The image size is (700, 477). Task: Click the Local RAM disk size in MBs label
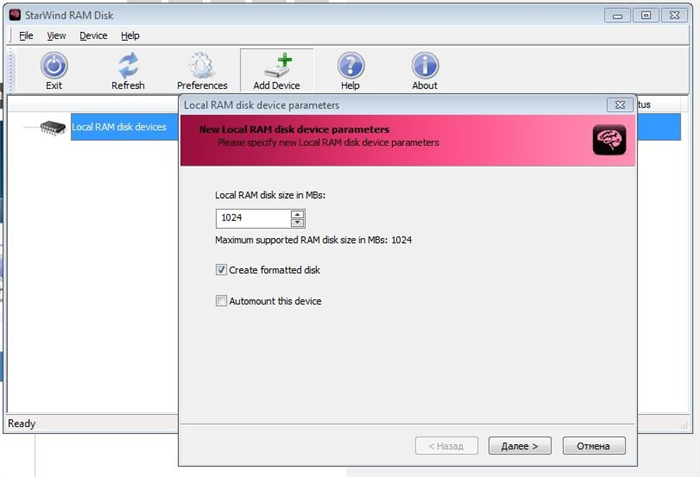270,195
